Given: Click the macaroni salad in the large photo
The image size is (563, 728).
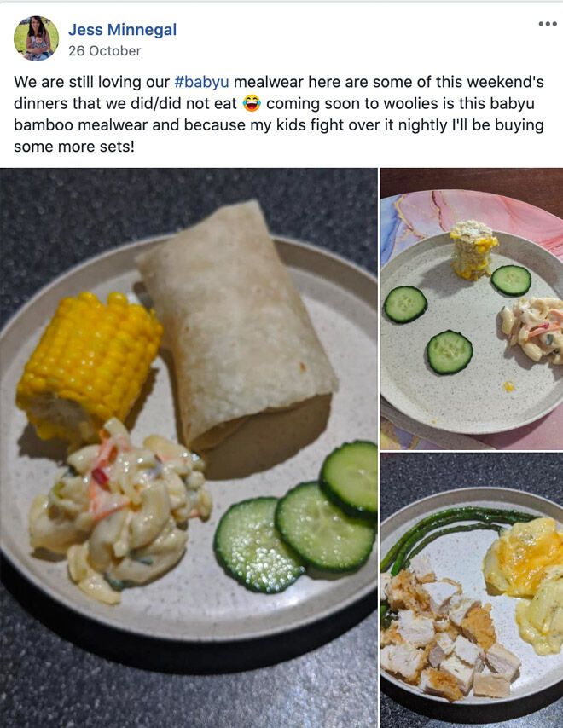Looking at the screenshot, I should pos(120,511).
